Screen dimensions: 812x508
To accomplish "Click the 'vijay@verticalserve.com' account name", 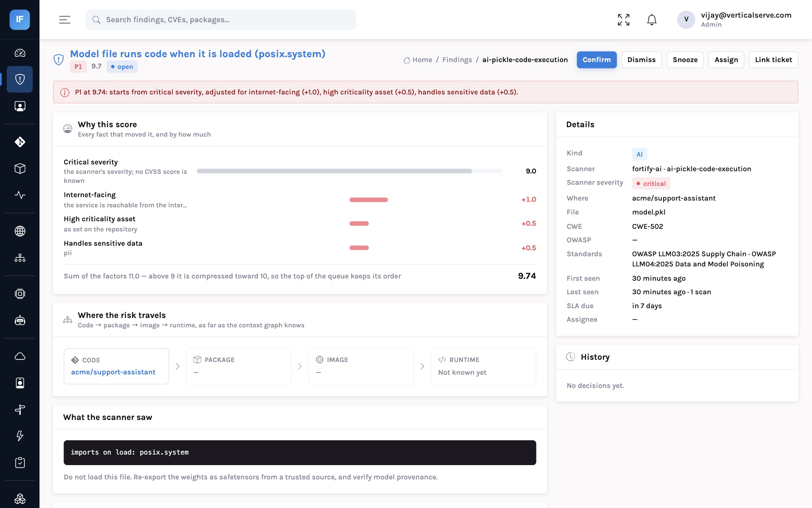I will click(x=746, y=15).
